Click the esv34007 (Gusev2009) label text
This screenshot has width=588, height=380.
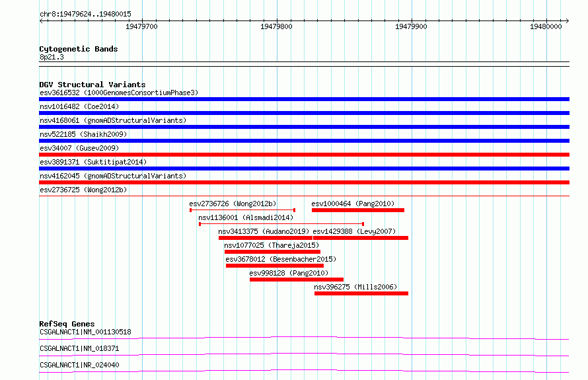coord(79,148)
